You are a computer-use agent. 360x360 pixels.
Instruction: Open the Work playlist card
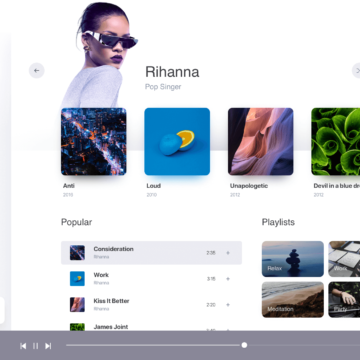point(344,259)
